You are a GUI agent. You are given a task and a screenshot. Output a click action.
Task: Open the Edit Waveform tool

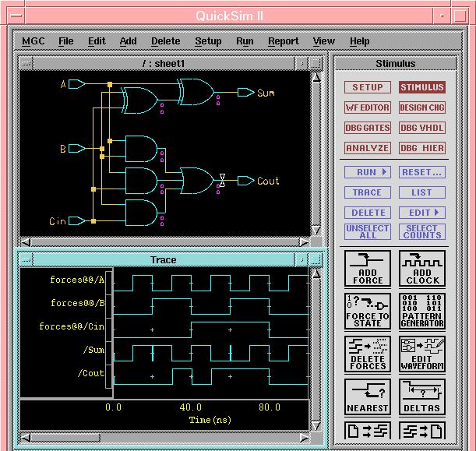422,354
